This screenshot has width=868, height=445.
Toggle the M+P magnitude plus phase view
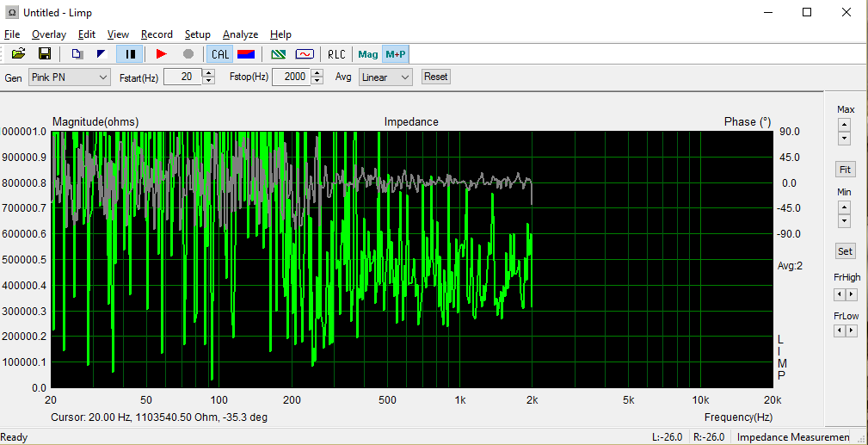coord(395,53)
